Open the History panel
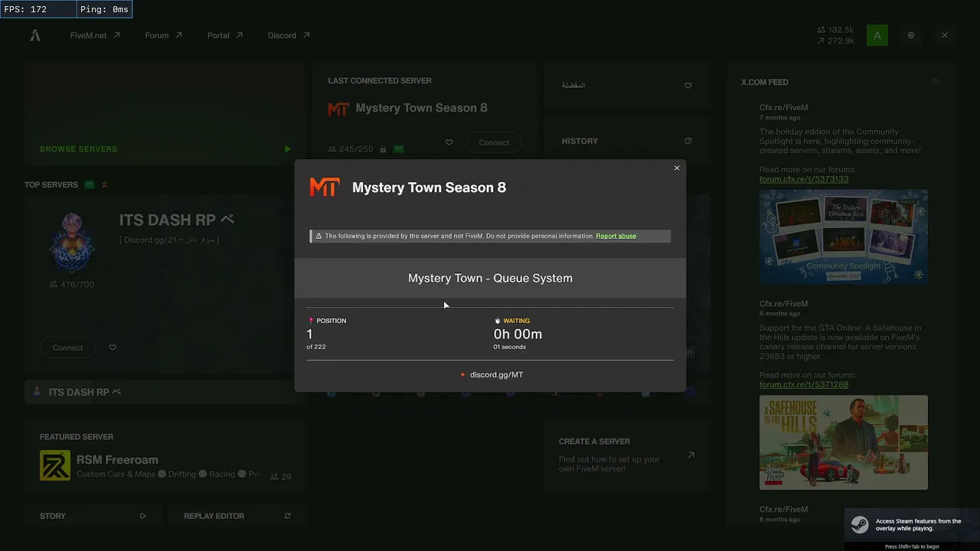 626,141
